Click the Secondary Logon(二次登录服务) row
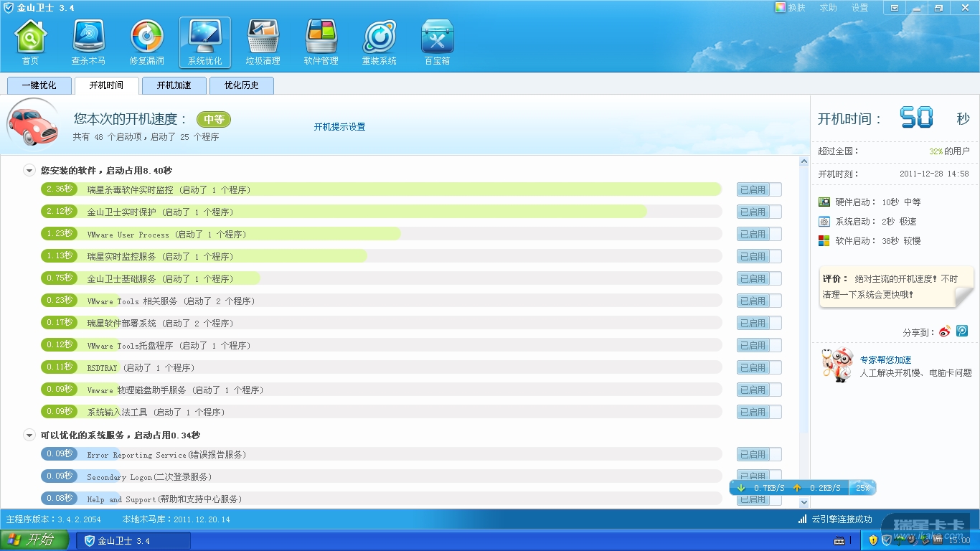The height and width of the screenshot is (551, 980). point(382,477)
